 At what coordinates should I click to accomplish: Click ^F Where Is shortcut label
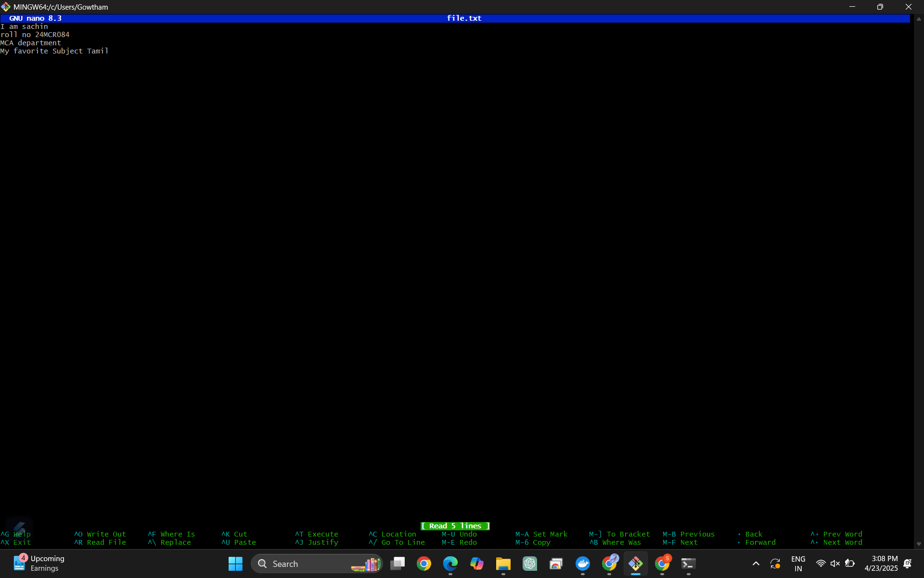point(171,534)
